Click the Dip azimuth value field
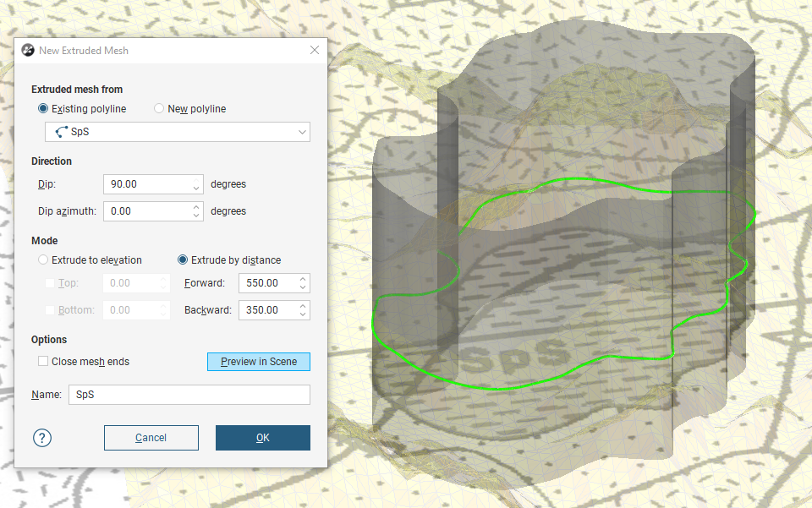The width and height of the screenshot is (812, 508). [147, 211]
